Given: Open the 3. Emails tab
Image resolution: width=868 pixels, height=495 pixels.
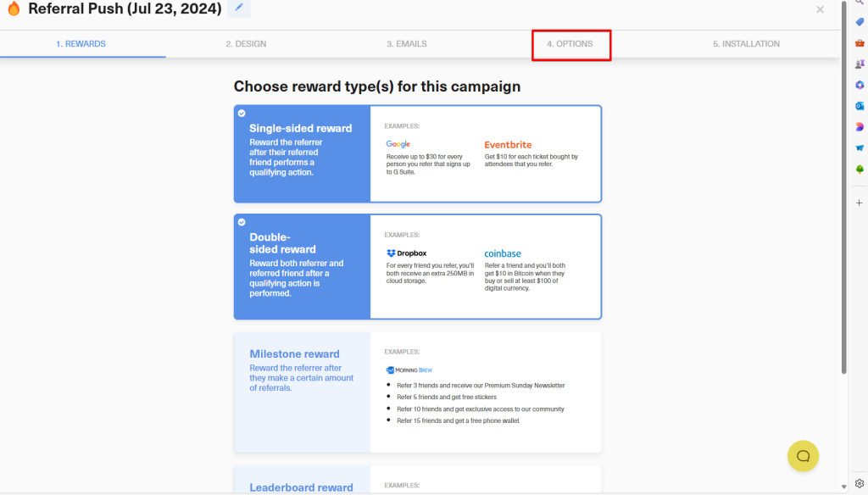Looking at the screenshot, I should pyautogui.click(x=407, y=44).
